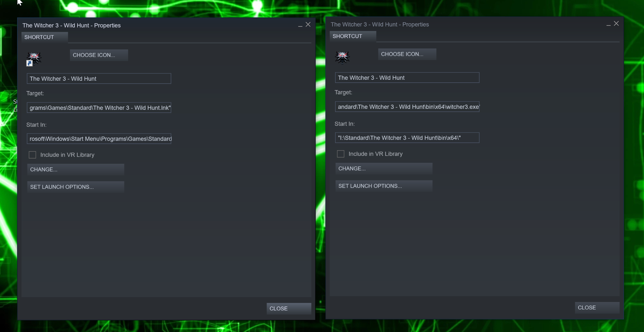Minimize the right Properties window
This screenshot has height=332, width=644.
(x=608, y=24)
